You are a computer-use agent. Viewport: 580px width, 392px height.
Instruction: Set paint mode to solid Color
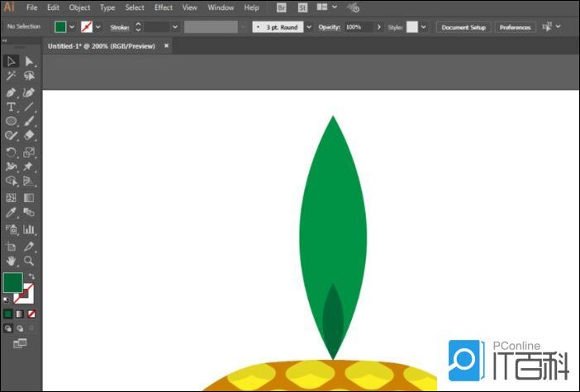point(7,314)
